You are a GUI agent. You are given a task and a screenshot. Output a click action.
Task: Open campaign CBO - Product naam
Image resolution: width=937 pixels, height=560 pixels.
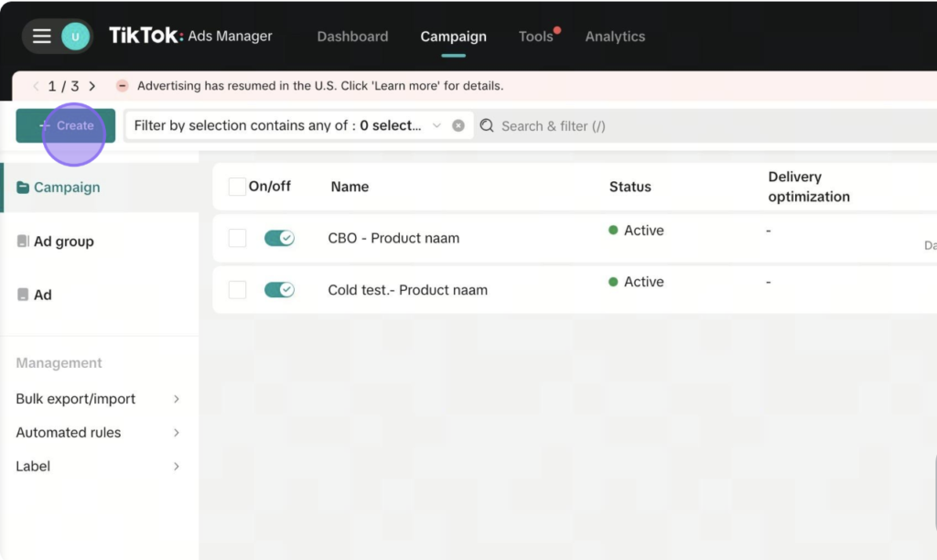pyautogui.click(x=393, y=238)
